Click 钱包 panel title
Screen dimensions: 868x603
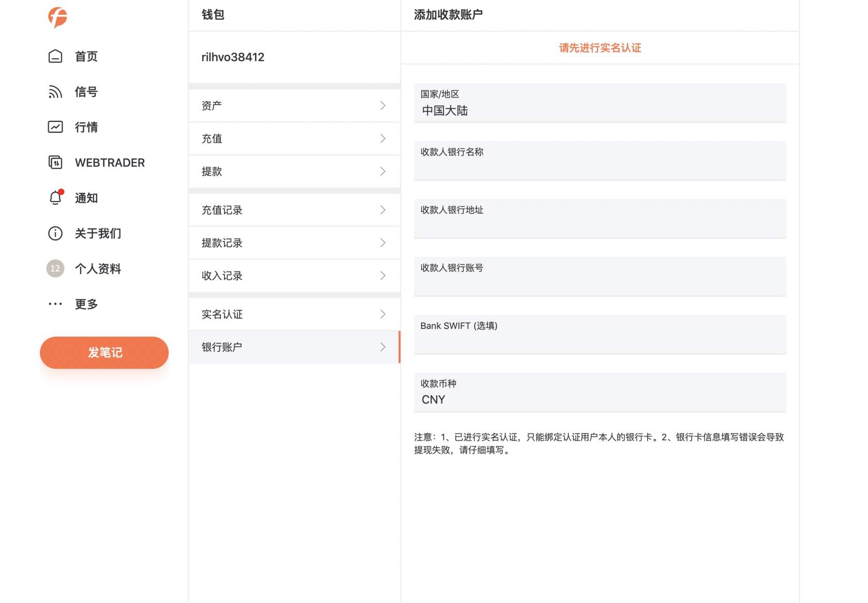tap(213, 14)
